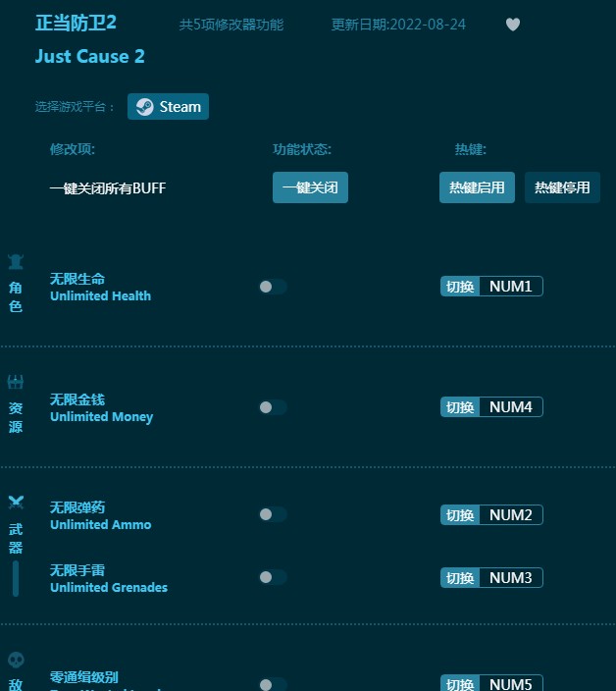Click the 修改项 column header
Screen dimensions: 616x691
click(73, 149)
